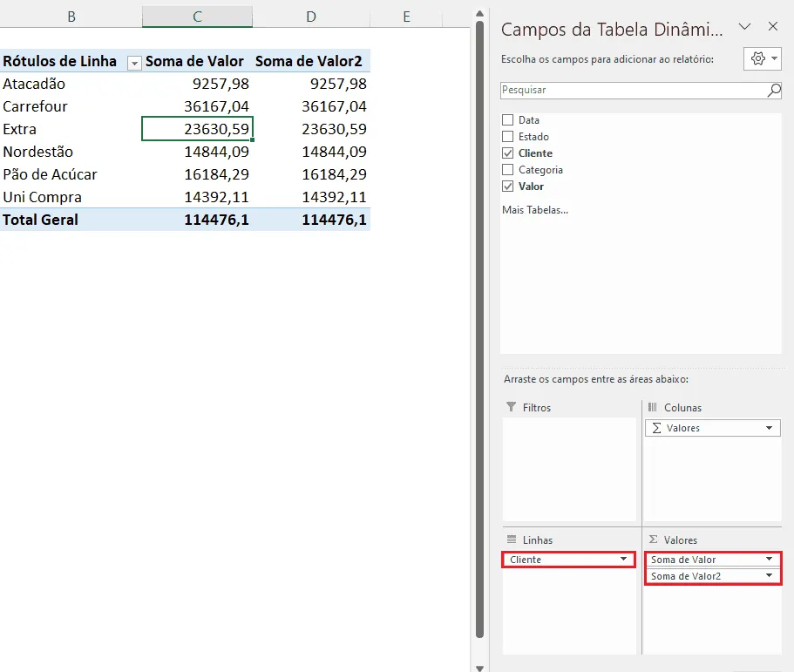Open the Mais Tabelas link
The height and width of the screenshot is (672, 794).
click(535, 210)
